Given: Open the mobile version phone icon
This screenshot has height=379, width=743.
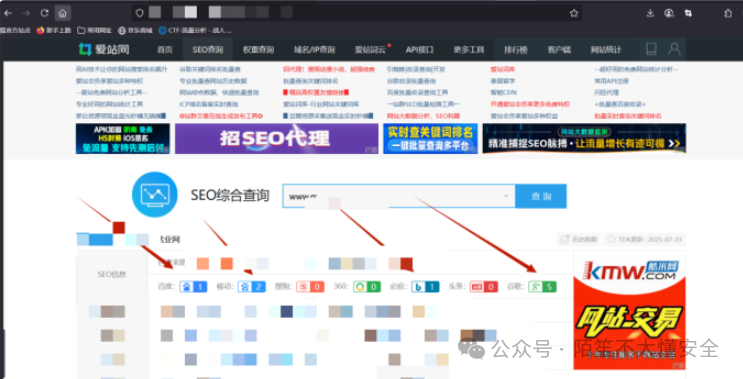Looking at the screenshot, I should click(652, 49).
